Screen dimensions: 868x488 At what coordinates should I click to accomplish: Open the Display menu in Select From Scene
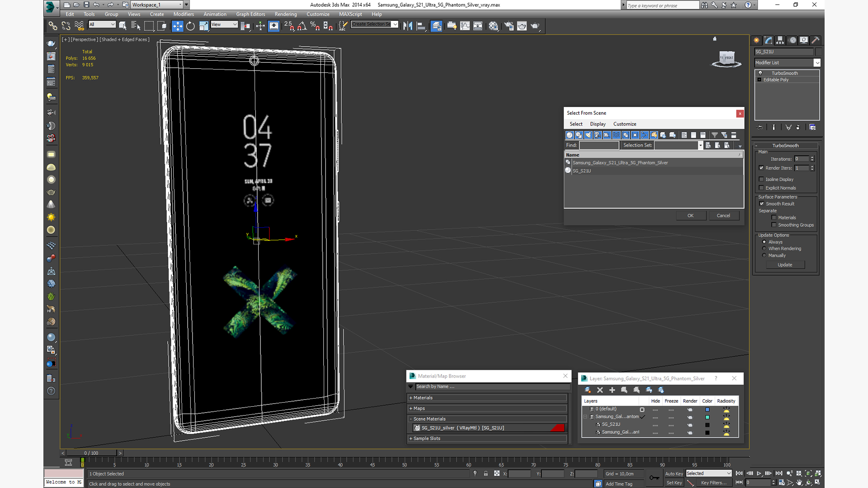point(597,124)
